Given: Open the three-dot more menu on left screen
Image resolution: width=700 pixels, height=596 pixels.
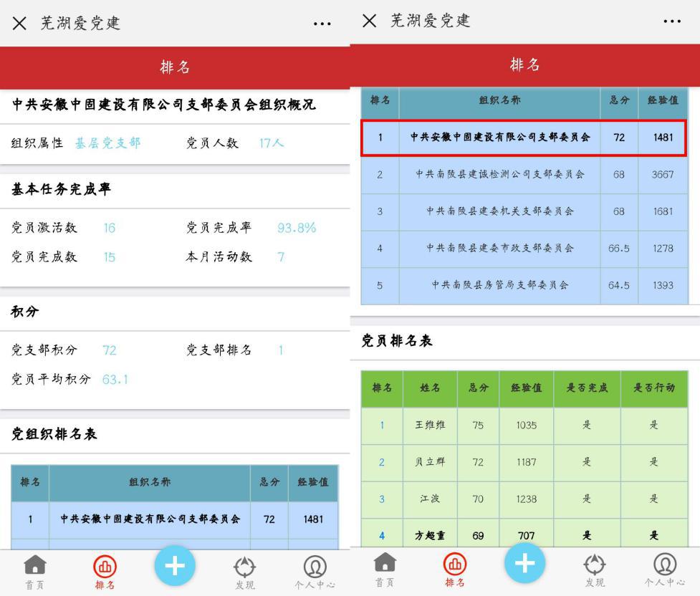Looking at the screenshot, I should 322,24.
